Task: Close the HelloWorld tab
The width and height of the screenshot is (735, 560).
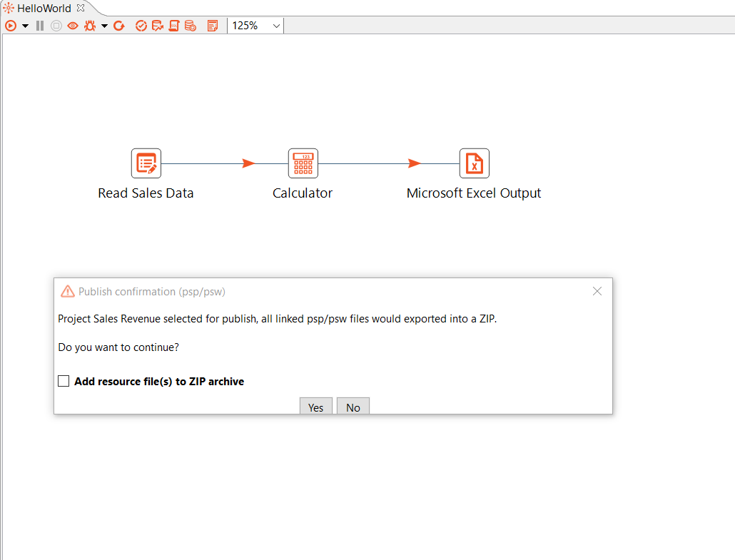Action: [81, 8]
